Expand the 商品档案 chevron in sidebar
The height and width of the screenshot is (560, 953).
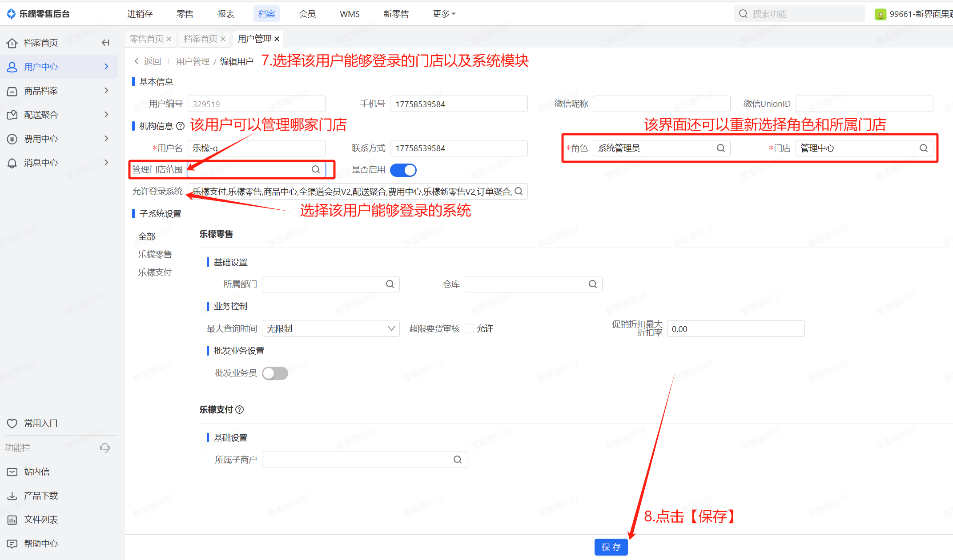106,91
